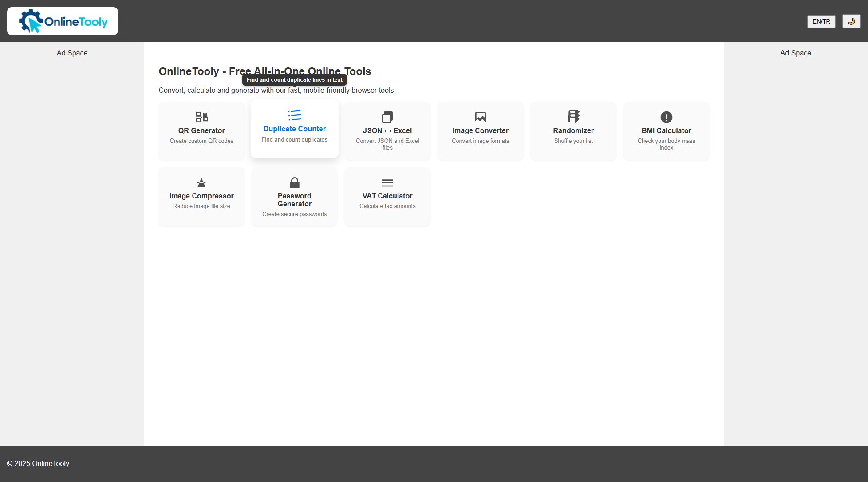Click the Image Compressor icon
This screenshot has height=482, width=868.
[x=201, y=182]
